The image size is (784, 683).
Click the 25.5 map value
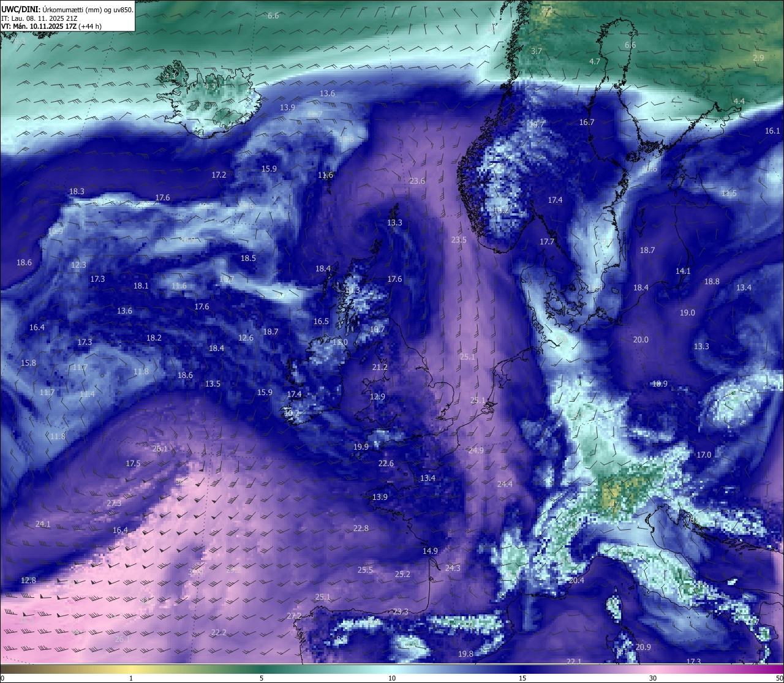[x=365, y=570]
